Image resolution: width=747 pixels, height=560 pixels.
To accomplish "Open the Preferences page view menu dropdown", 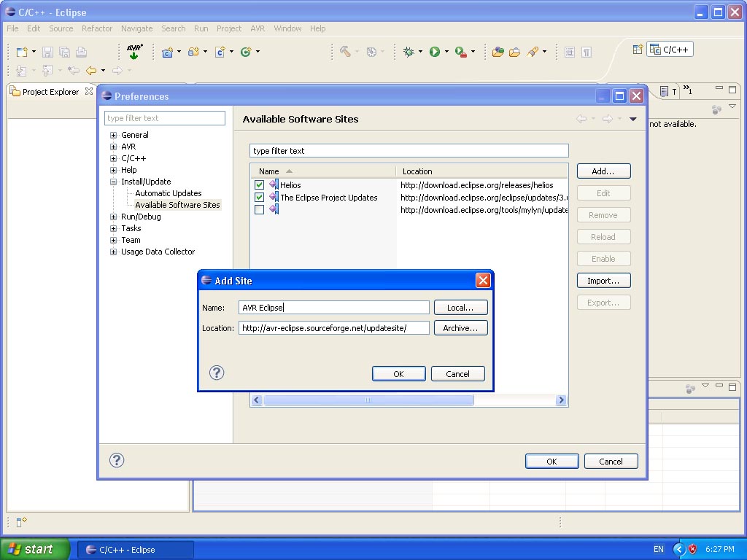I will (x=632, y=119).
